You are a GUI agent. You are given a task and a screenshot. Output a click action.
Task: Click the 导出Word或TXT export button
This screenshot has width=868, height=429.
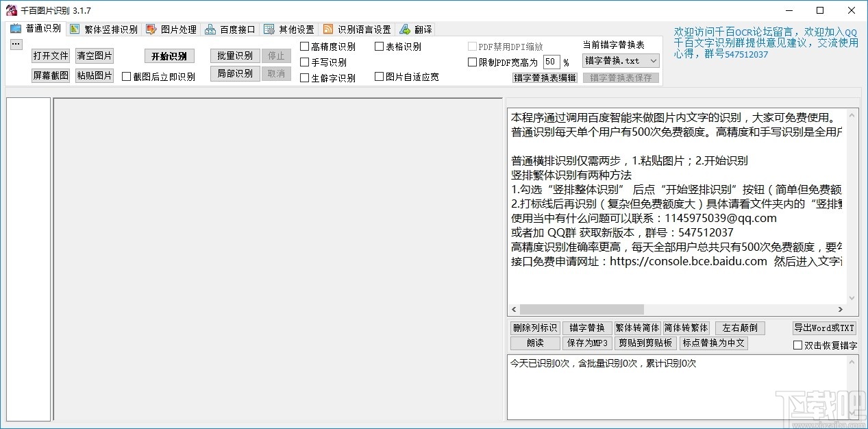click(x=823, y=328)
